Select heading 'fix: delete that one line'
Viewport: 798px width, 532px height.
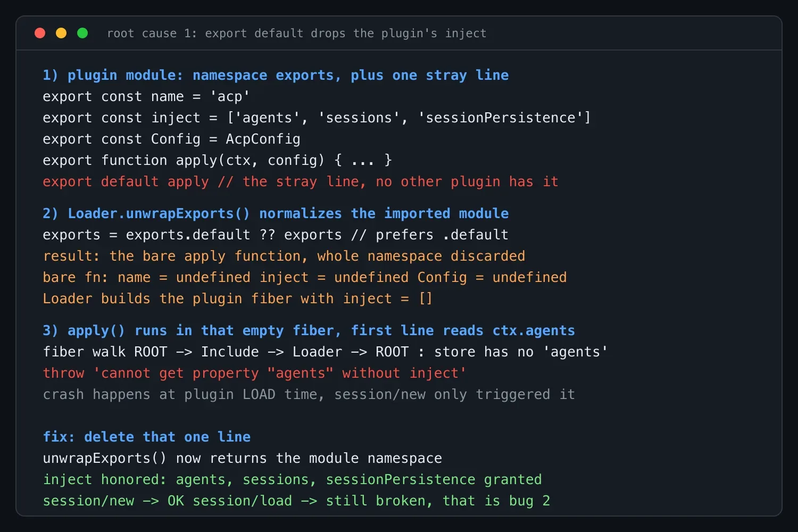click(147, 437)
